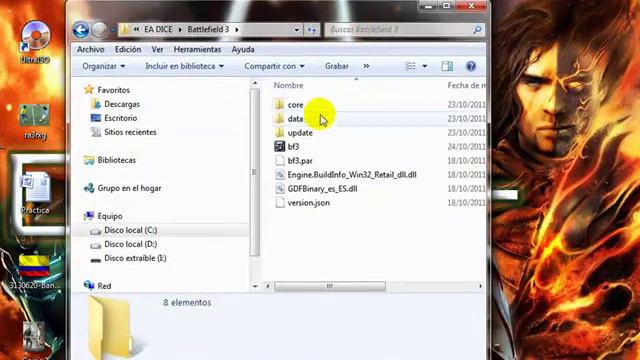The height and width of the screenshot is (360, 640).
Task: Click the refresh button beside address bar
Action: point(312,30)
